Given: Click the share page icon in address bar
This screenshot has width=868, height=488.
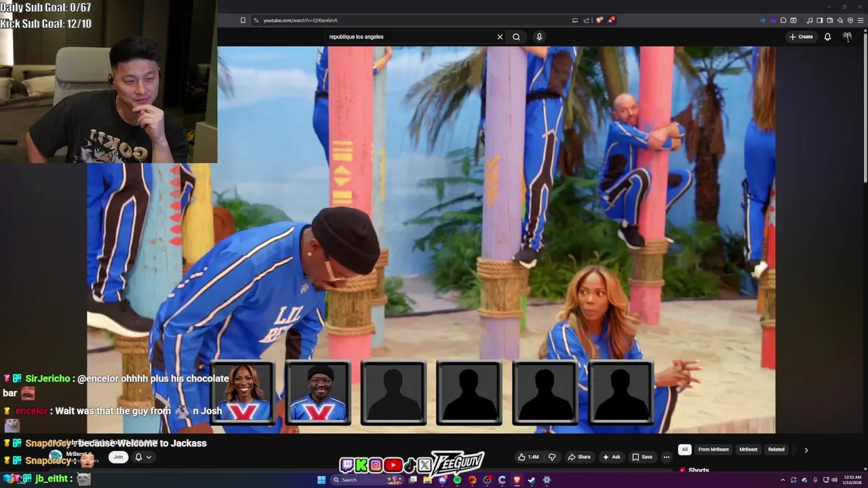Looking at the screenshot, I should 587,20.
